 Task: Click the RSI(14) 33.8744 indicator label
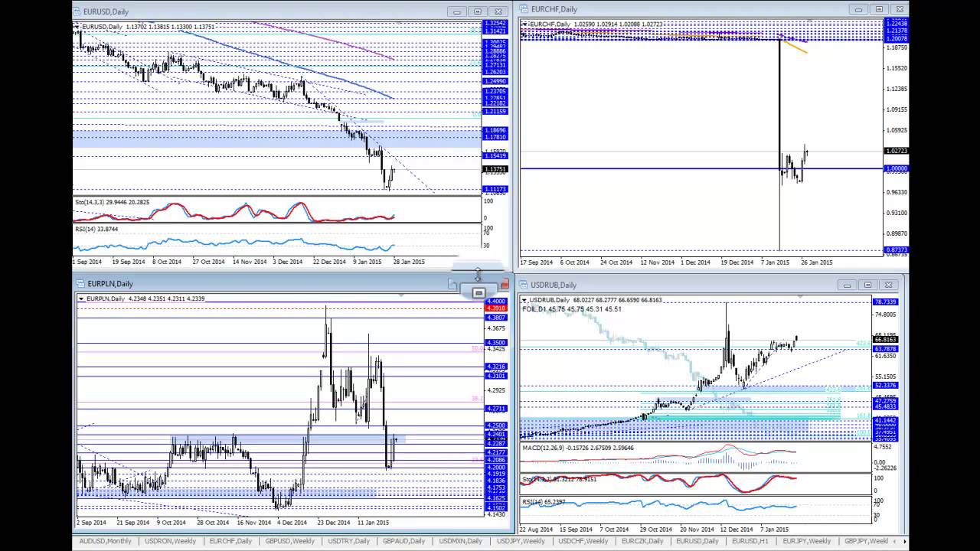point(96,229)
